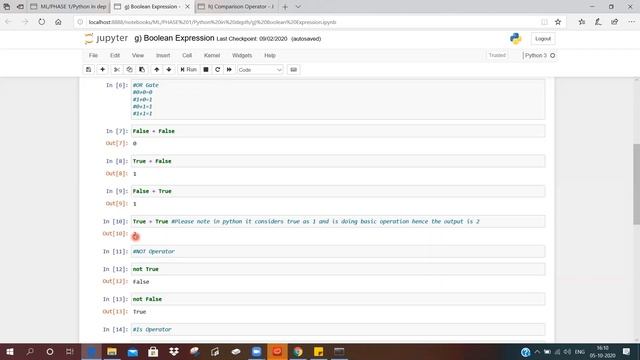Screen dimensions: 640x360
Task: Select cell containing False + True
Action: pos(338,191)
